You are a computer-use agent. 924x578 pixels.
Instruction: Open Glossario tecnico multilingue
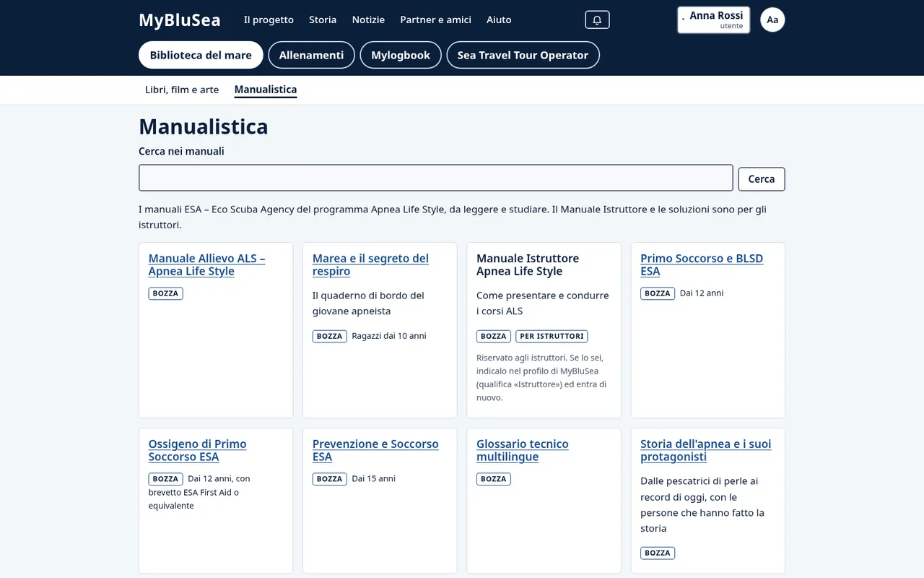coord(523,450)
